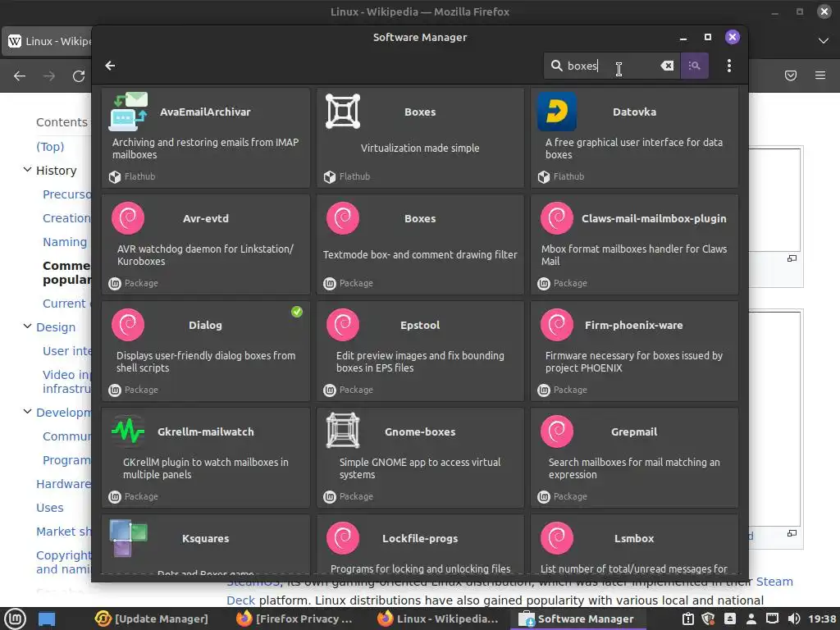Open the Grepmail package icon
Image resolution: width=840 pixels, height=630 pixels.
click(x=557, y=431)
